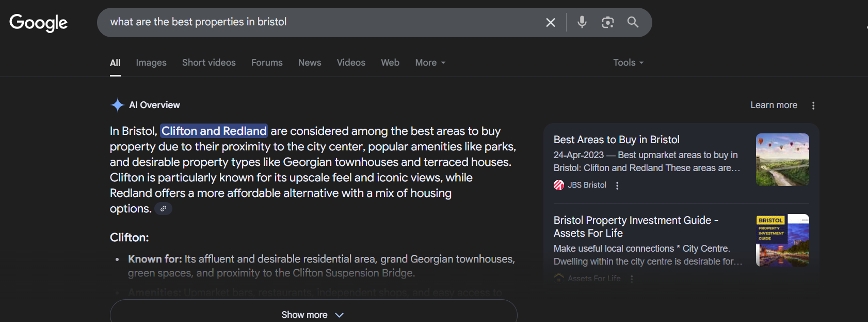Image resolution: width=868 pixels, height=322 pixels.
Task: Click the Google logo
Action: click(x=39, y=23)
